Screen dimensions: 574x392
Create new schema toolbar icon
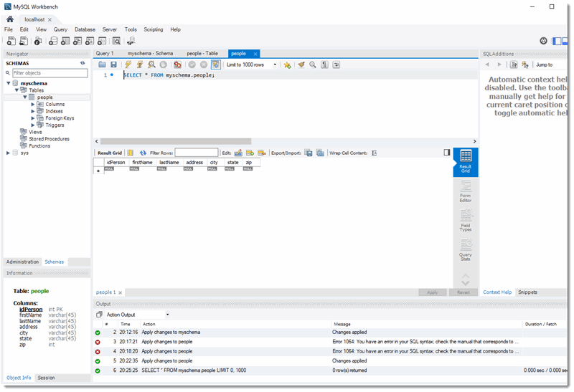click(x=53, y=41)
